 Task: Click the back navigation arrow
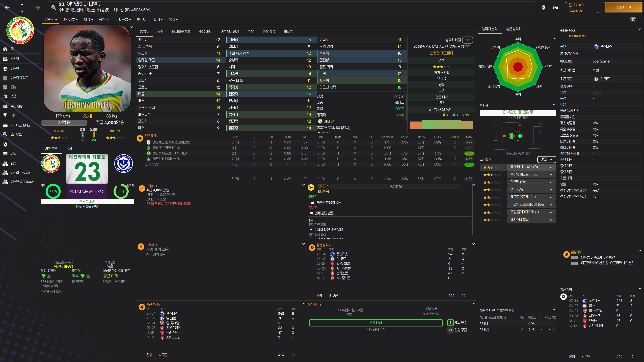pos(7,8)
